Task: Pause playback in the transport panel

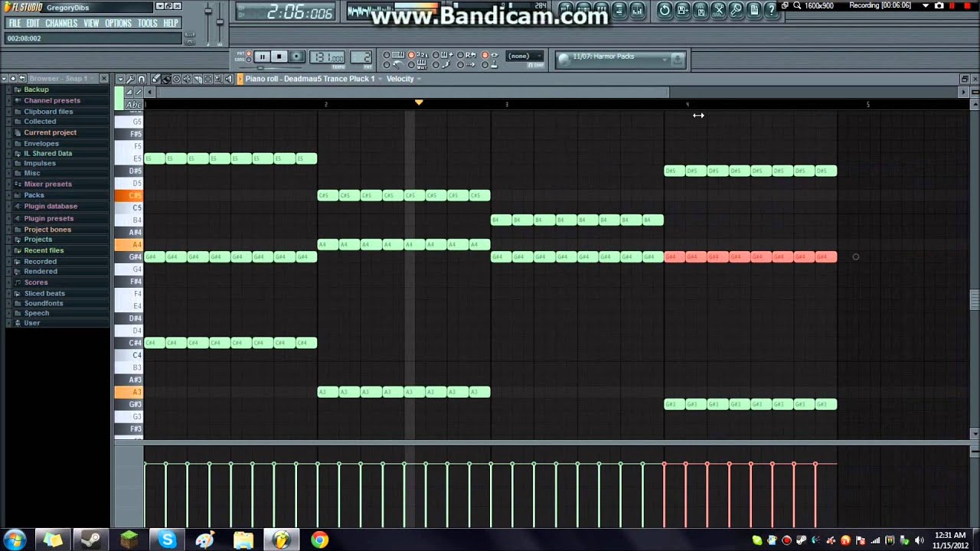Action: [262, 57]
